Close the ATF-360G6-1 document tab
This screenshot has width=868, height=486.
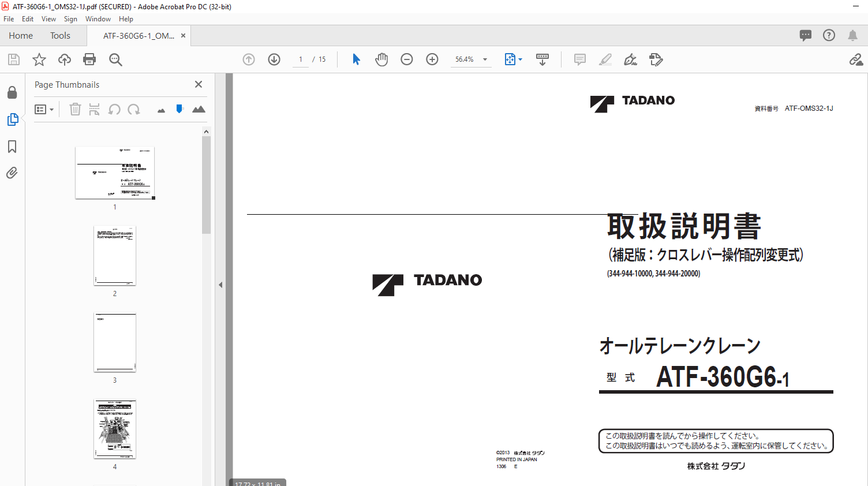click(183, 35)
